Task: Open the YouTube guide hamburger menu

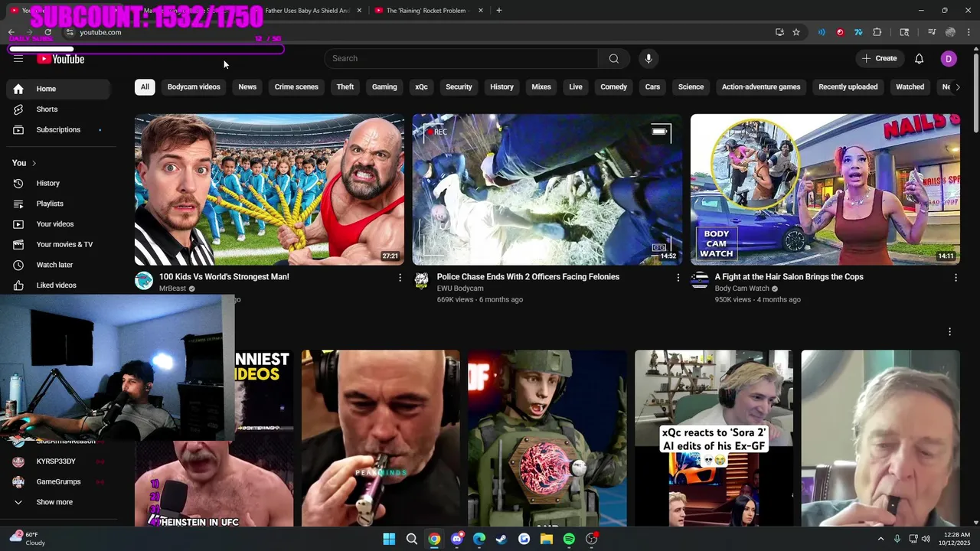Action: 18,59
